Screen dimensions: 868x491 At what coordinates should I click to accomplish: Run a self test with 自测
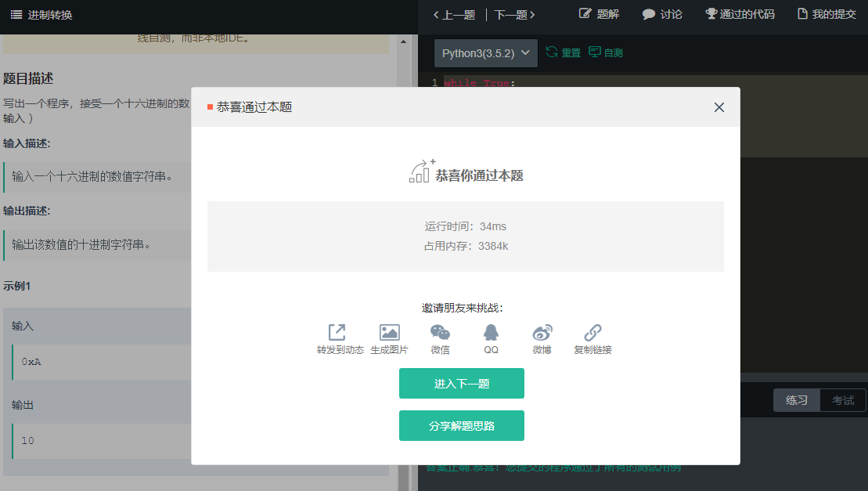(606, 52)
